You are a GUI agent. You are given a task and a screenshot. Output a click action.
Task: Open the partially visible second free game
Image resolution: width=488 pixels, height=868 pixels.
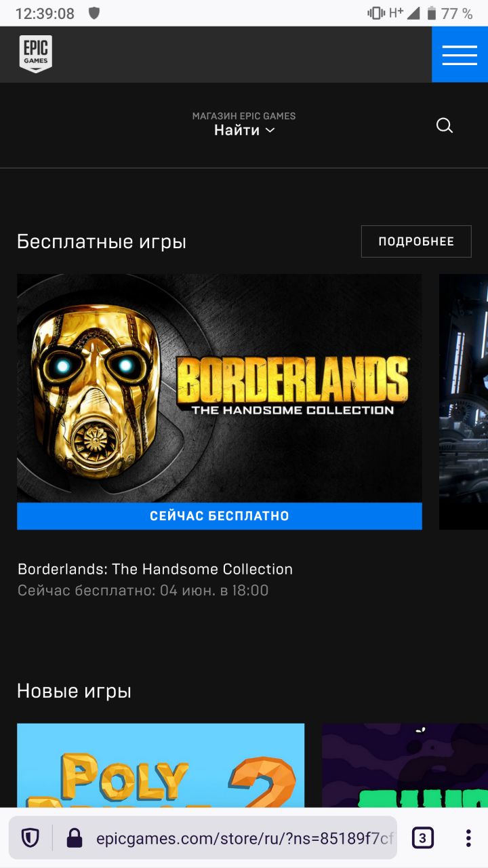click(464, 401)
